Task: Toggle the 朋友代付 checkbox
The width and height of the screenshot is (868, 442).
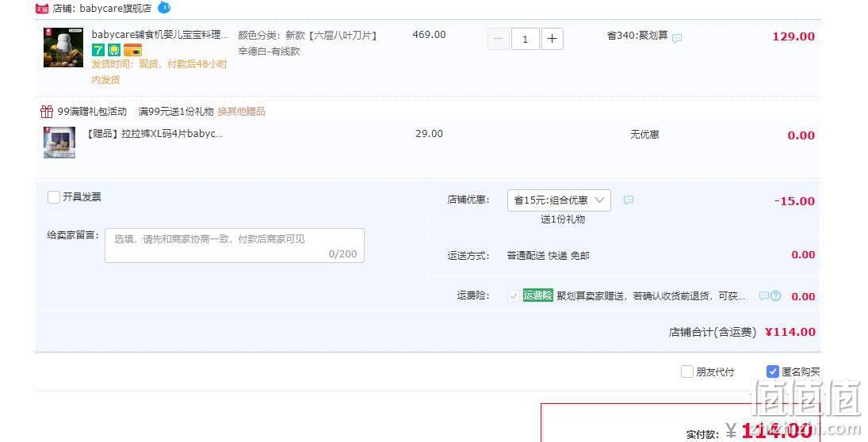Action: point(687,372)
